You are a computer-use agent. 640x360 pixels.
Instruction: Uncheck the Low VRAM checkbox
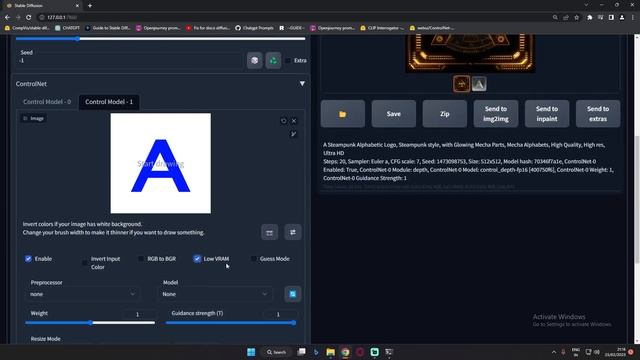197,259
